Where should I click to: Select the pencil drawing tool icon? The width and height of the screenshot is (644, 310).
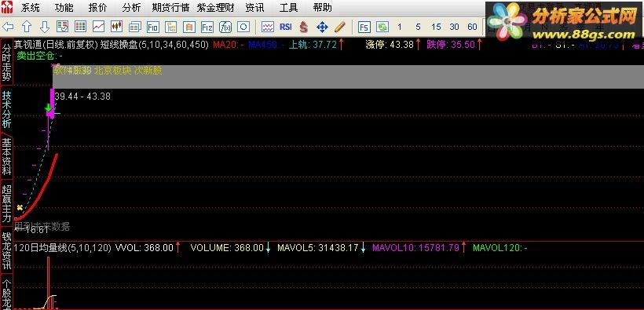click(x=340, y=27)
